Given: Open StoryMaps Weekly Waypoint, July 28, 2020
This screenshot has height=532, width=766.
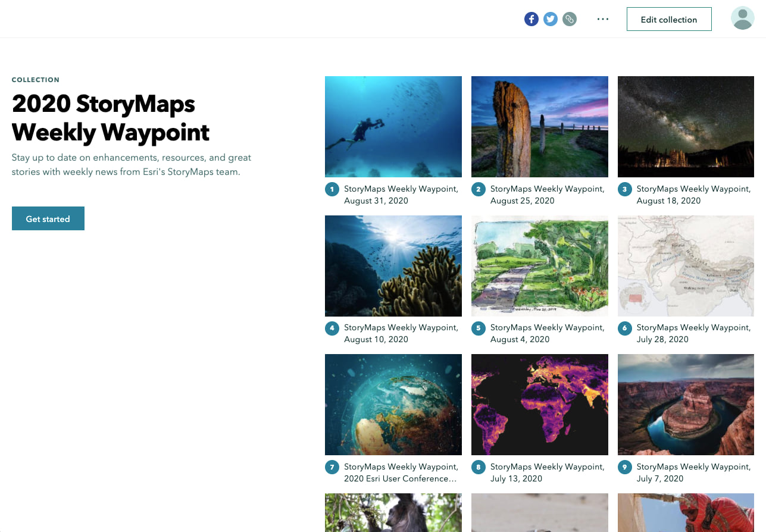Looking at the screenshot, I should [694, 333].
